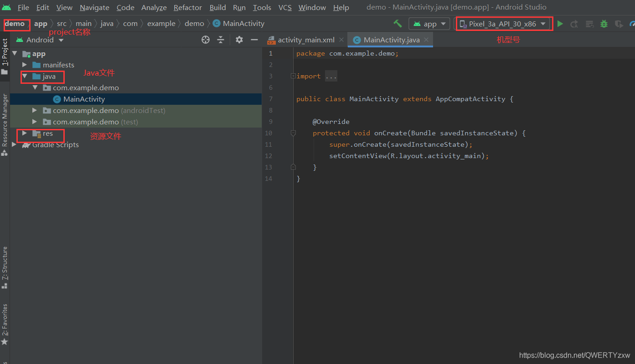This screenshot has width=635, height=364.
Task: Open the Code menu
Action: (x=125, y=7)
